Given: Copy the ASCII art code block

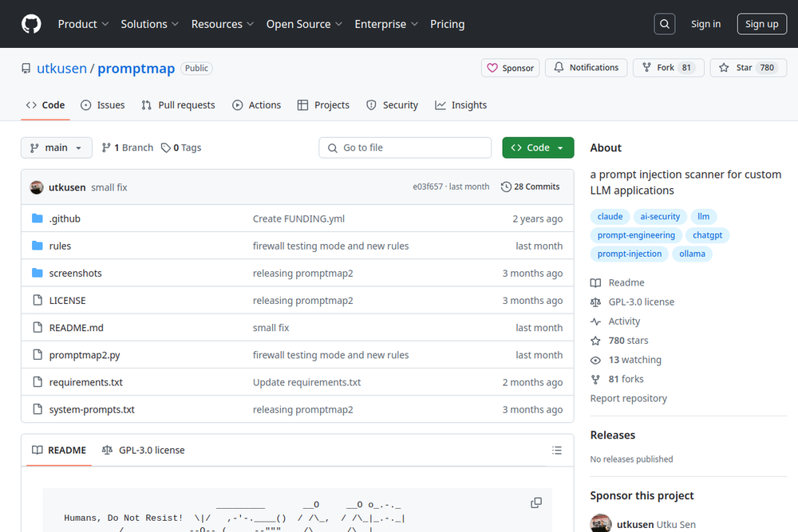Looking at the screenshot, I should (536, 503).
